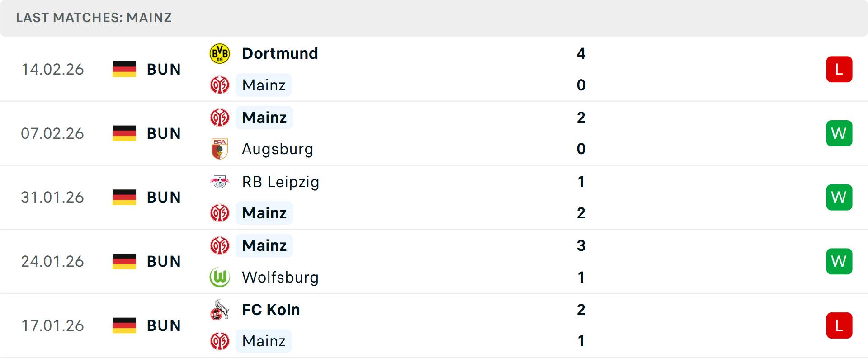This screenshot has width=868, height=358.
Task: Click the Augsburg club crest icon
Action: [x=220, y=149]
